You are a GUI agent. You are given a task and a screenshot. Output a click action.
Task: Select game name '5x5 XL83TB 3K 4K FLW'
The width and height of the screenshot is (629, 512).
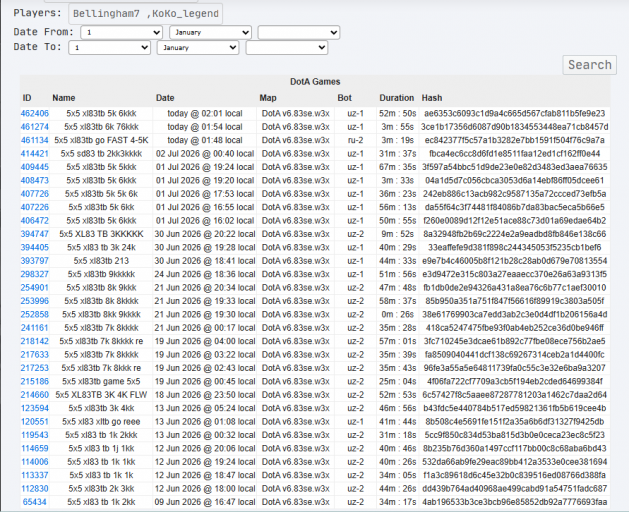pos(101,395)
